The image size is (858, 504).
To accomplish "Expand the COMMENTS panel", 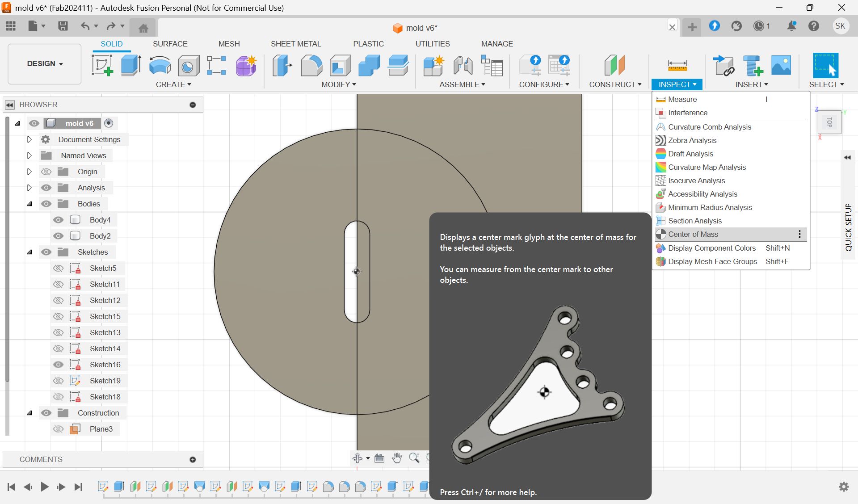I will tap(193, 459).
